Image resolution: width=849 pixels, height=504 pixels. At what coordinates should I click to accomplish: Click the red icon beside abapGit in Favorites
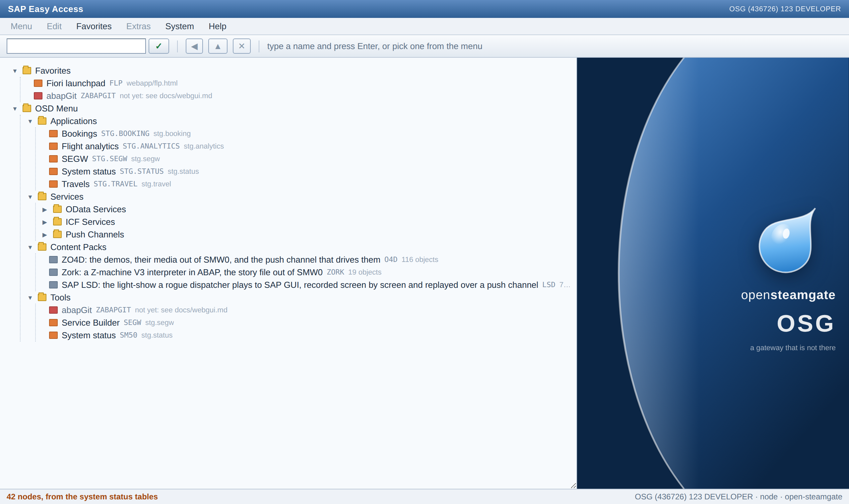38,96
